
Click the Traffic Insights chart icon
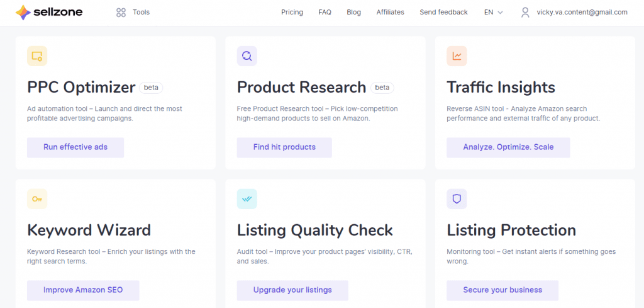457,56
